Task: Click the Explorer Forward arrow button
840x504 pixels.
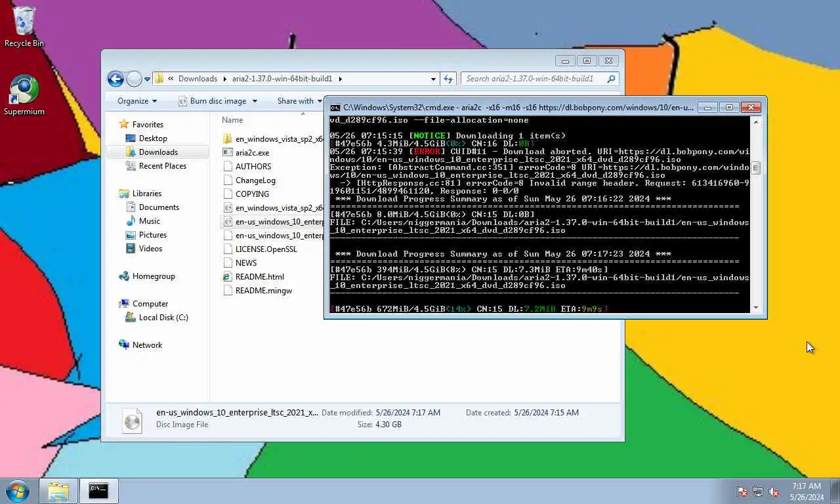Action: [134, 79]
